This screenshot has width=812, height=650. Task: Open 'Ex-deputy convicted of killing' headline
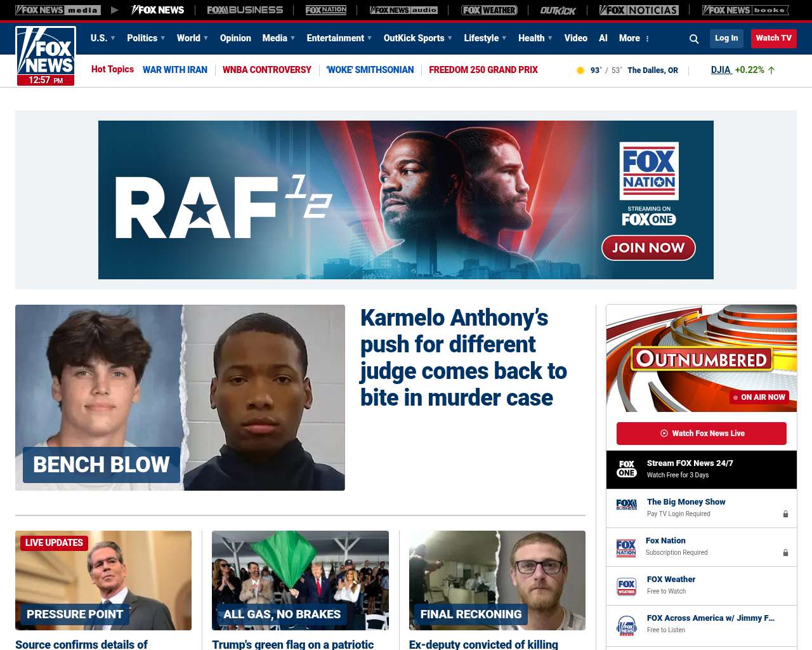click(483, 644)
